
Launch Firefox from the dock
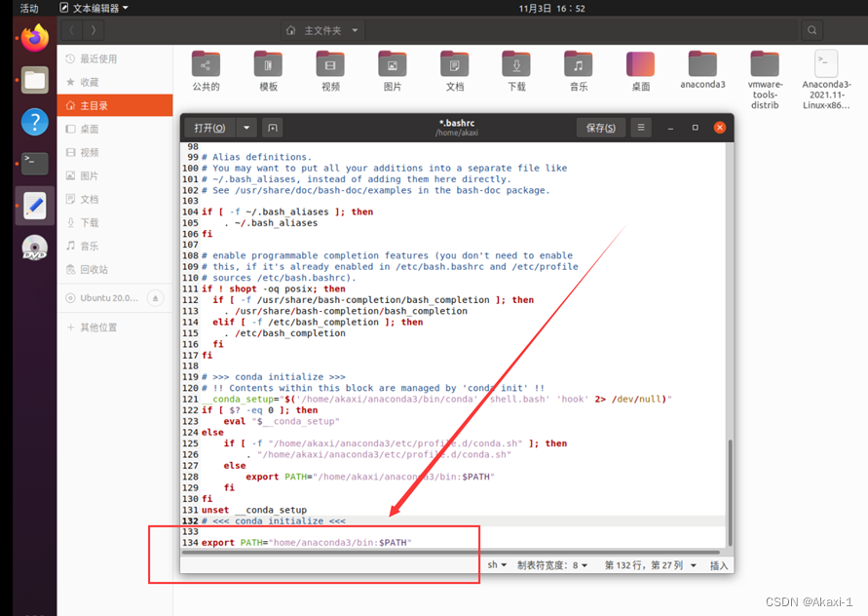(35, 38)
